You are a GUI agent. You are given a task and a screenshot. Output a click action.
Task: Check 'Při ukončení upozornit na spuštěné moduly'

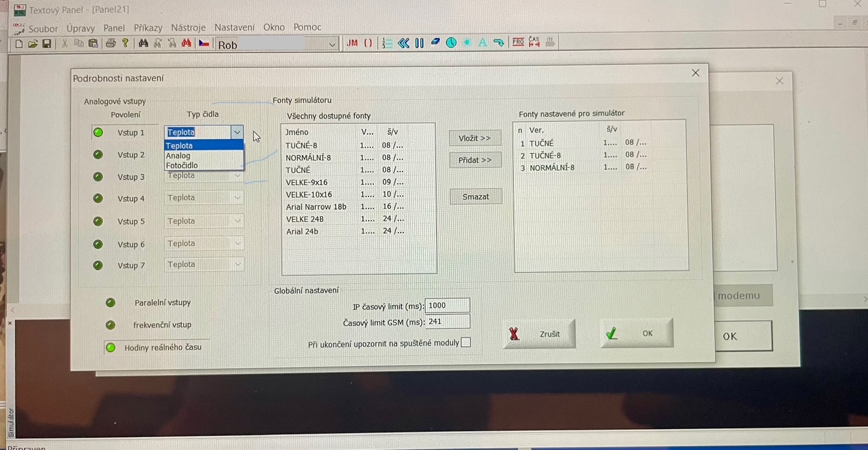(466, 342)
